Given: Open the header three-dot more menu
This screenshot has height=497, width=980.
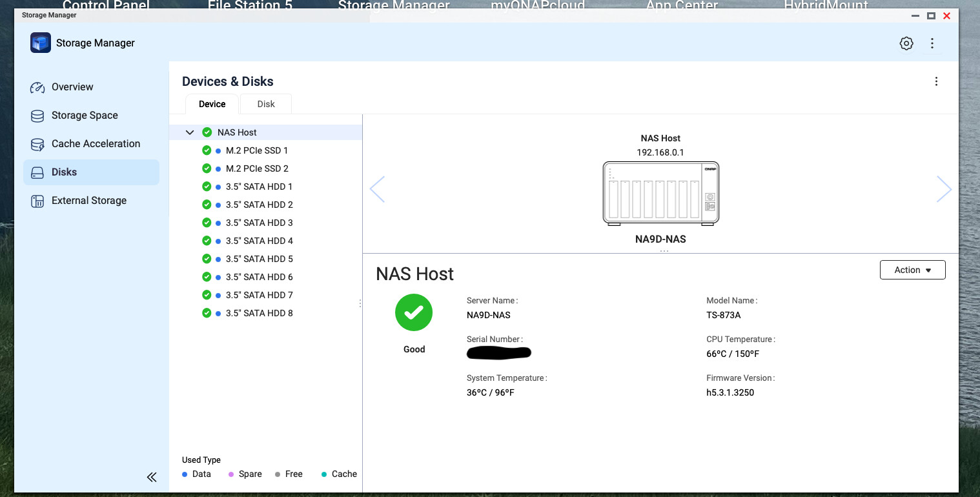Looking at the screenshot, I should pos(932,43).
